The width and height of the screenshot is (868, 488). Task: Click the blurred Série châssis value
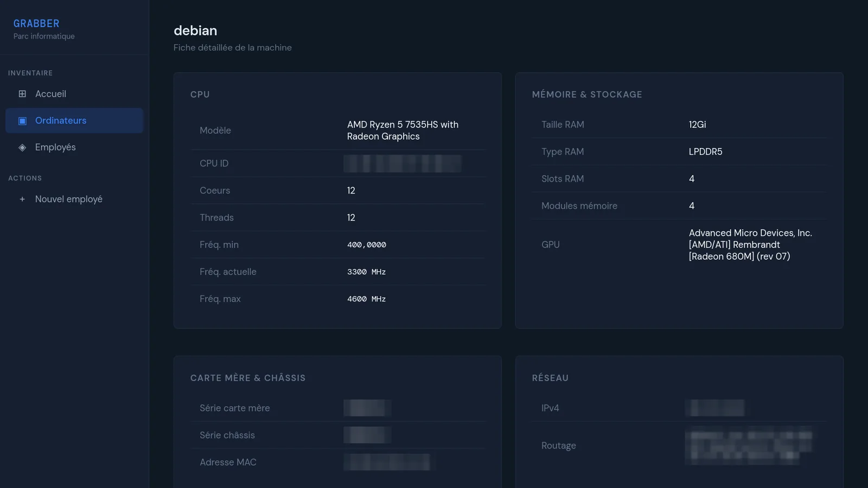[x=367, y=435]
